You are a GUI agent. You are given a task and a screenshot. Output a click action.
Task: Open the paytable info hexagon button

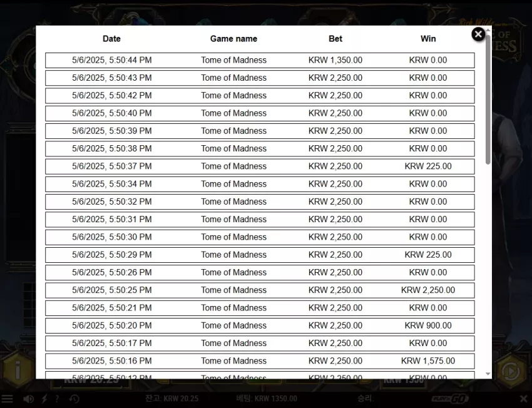pos(18,370)
